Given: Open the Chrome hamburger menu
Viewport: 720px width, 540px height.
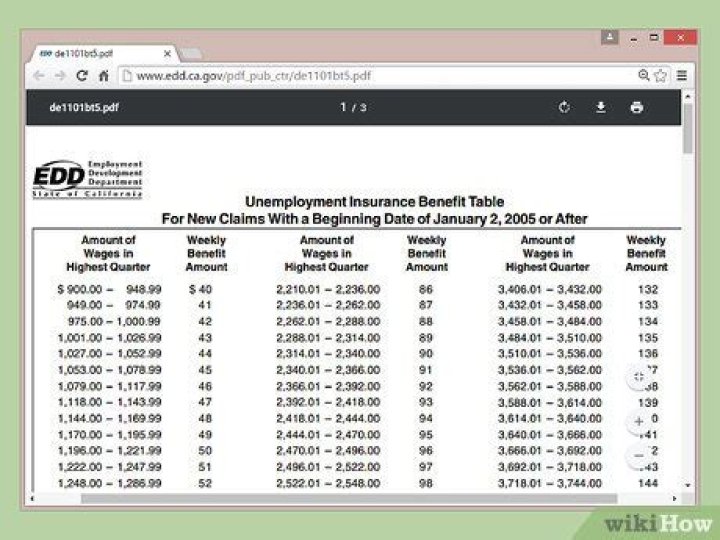Looking at the screenshot, I should [x=682, y=75].
